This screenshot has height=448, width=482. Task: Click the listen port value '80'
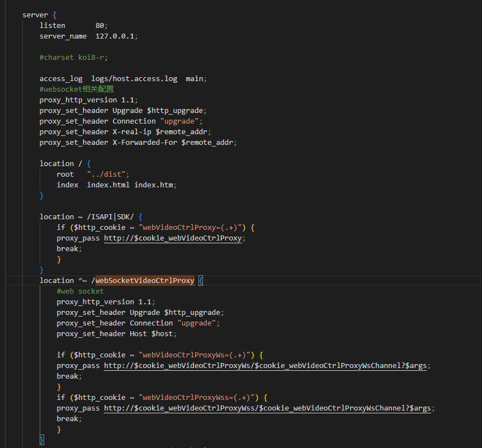[100, 26]
